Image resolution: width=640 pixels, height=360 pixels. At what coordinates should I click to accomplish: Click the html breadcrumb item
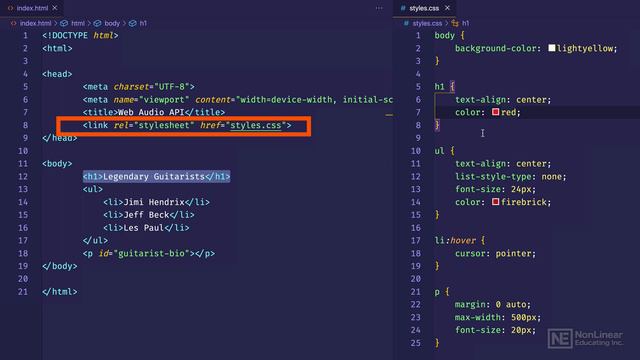click(x=78, y=23)
